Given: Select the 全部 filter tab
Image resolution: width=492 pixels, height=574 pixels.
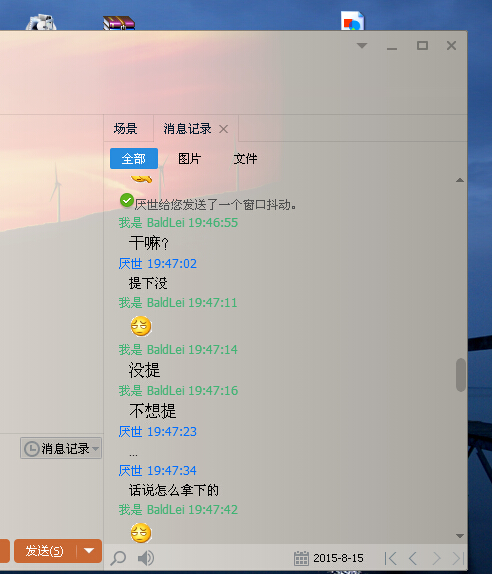Looking at the screenshot, I should point(134,159).
